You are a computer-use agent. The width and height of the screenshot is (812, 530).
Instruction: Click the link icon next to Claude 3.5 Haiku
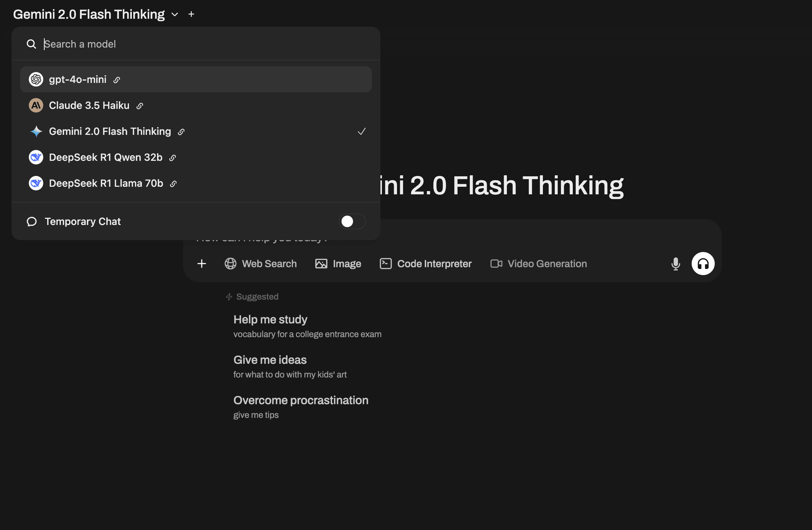pyautogui.click(x=140, y=106)
